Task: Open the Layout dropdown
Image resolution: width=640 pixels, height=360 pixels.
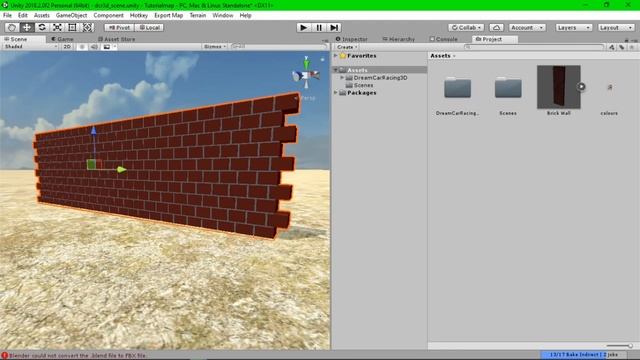Action: (616, 27)
